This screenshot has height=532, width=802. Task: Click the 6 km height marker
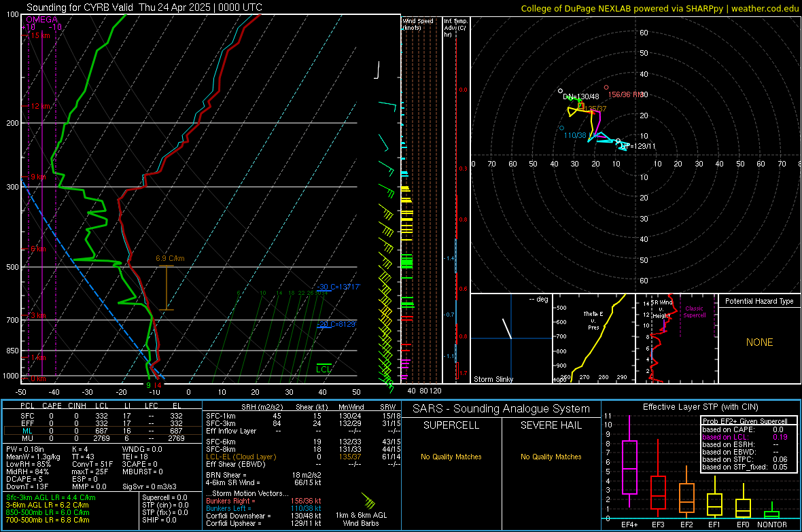tap(38, 249)
